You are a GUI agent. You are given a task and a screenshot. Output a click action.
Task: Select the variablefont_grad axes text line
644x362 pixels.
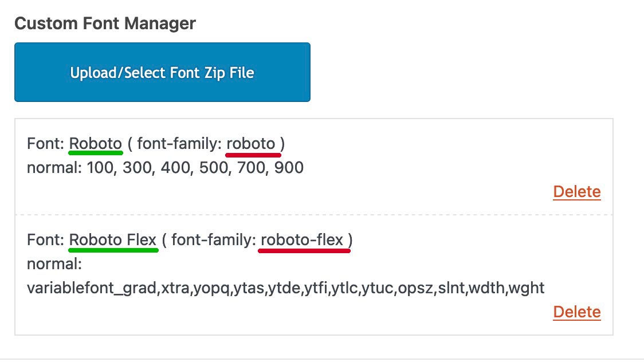point(285,288)
